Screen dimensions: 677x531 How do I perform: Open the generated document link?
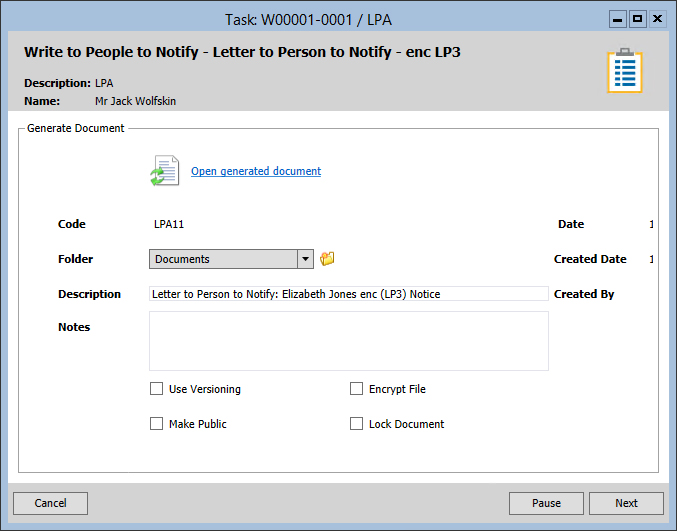point(256,171)
